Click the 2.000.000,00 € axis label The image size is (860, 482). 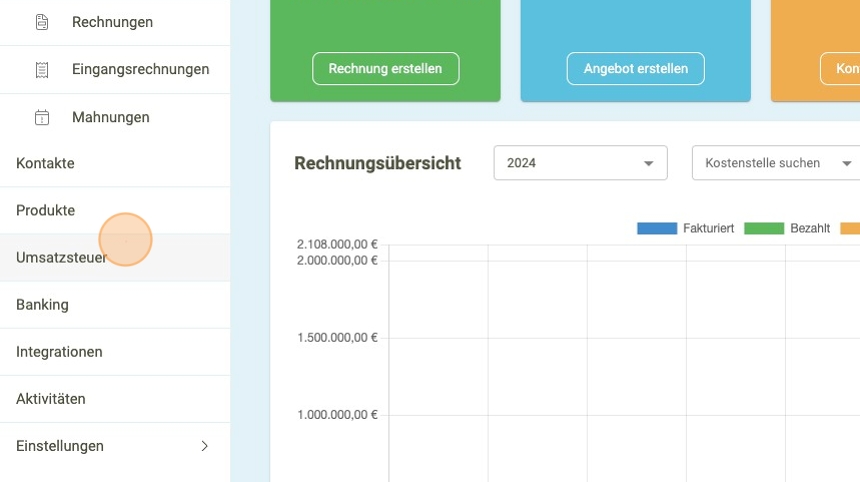click(337, 260)
